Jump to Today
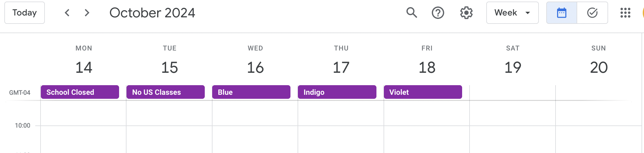This screenshot has width=644, height=153. [x=24, y=13]
